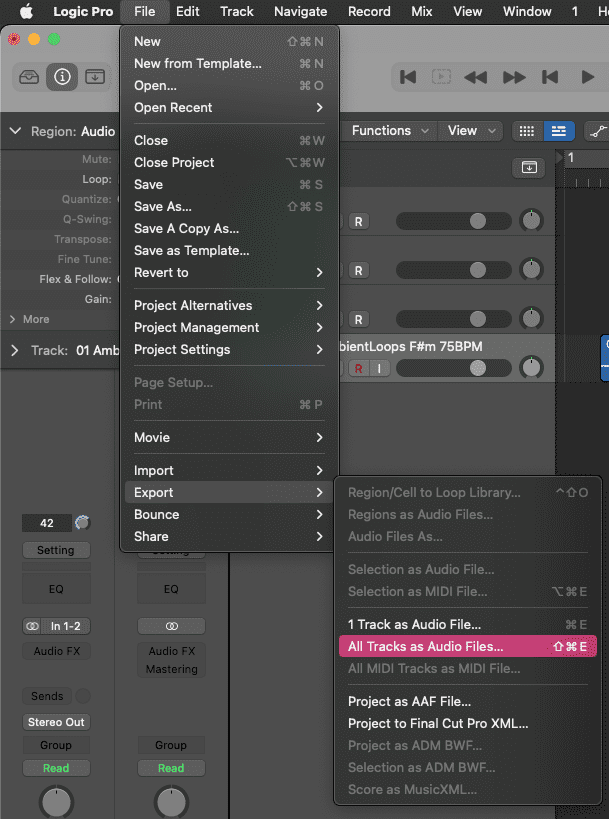Open the Navigate menu in menu bar

pyautogui.click(x=300, y=11)
